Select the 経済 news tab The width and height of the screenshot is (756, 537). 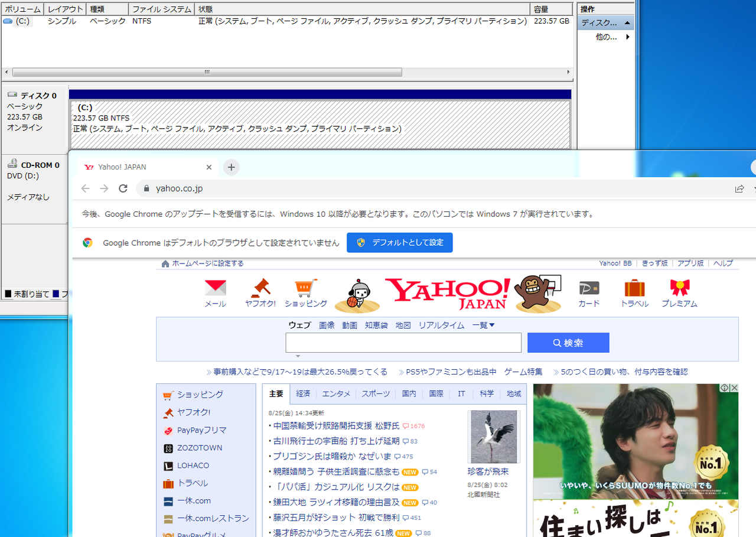[x=303, y=393]
